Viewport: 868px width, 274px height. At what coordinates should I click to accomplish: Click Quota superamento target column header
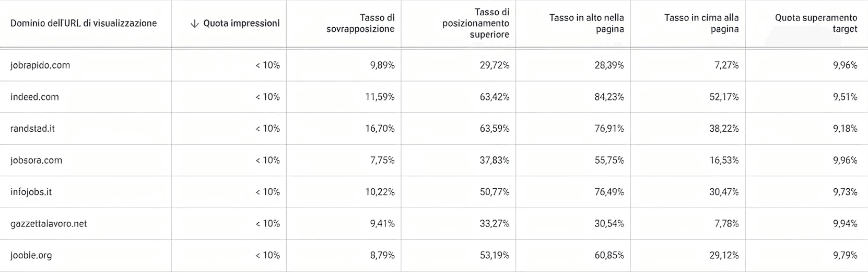pos(816,24)
